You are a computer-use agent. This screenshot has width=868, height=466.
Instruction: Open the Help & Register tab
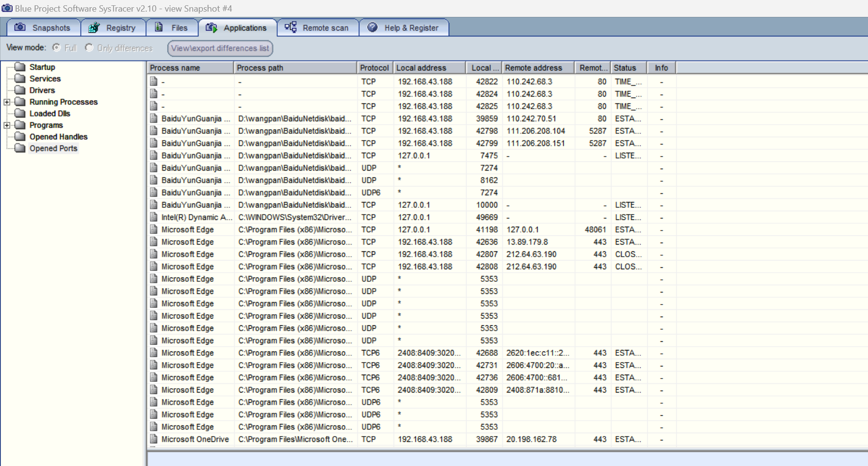(404, 28)
